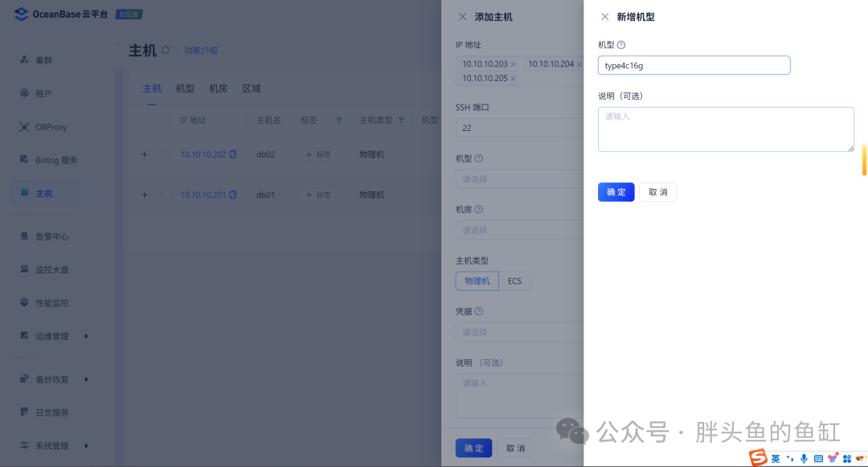This screenshot has width=868, height=467.
Task: Click 确定 in 添加主机 drawer
Action: click(474, 449)
